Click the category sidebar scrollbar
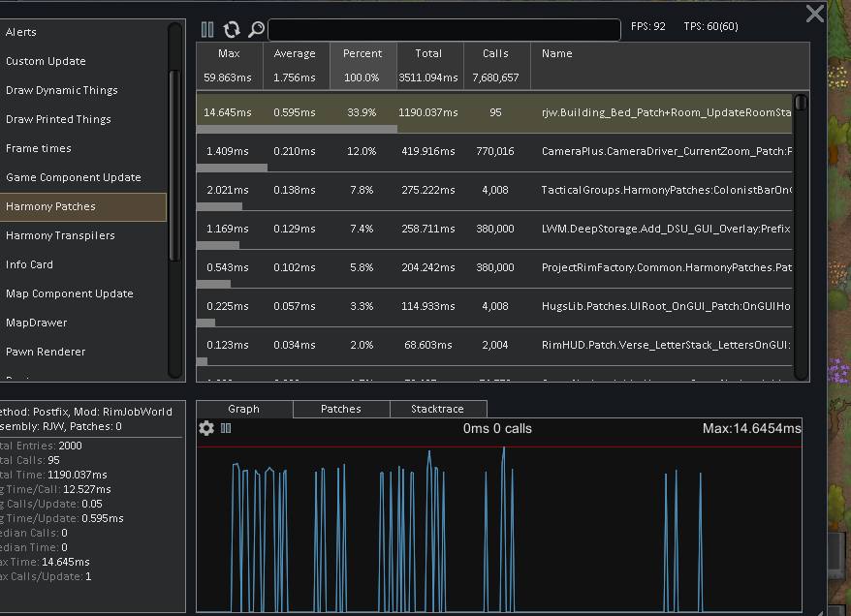 pos(174,166)
